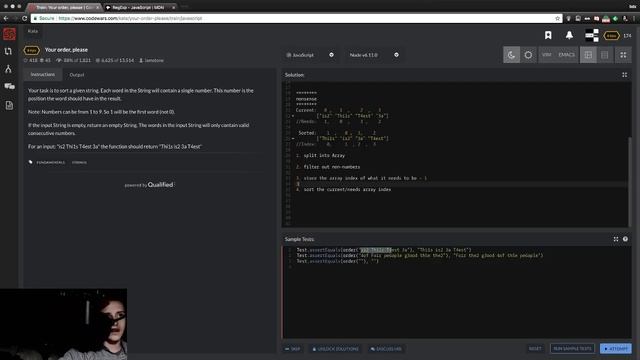The image size is (640, 360).
Task: Select the RegExp JavaScript MDN browser tab
Action: click(x=138, y=7)
